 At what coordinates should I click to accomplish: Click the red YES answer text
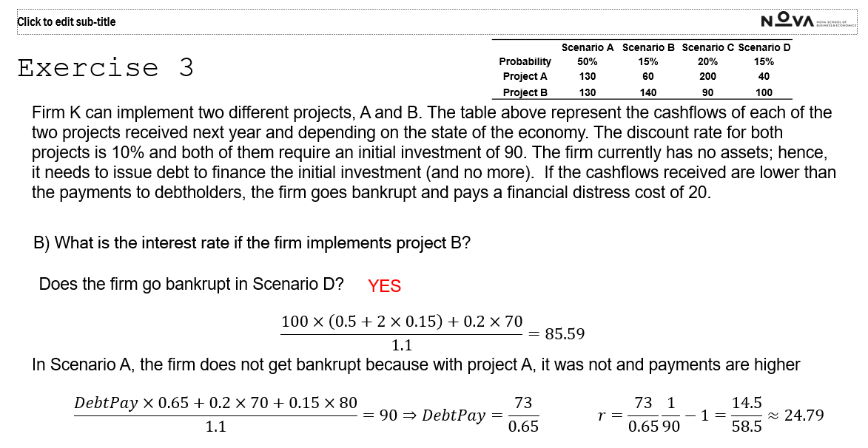pyautogui.click(x=384, y=286)
